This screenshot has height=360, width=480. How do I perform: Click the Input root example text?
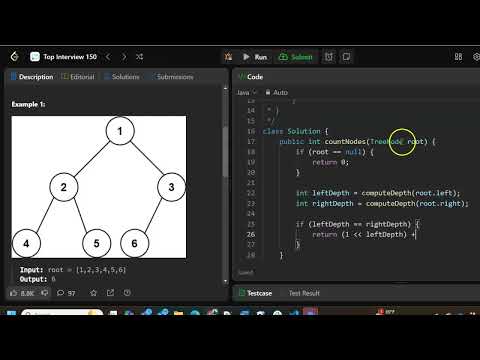(73, 269)
